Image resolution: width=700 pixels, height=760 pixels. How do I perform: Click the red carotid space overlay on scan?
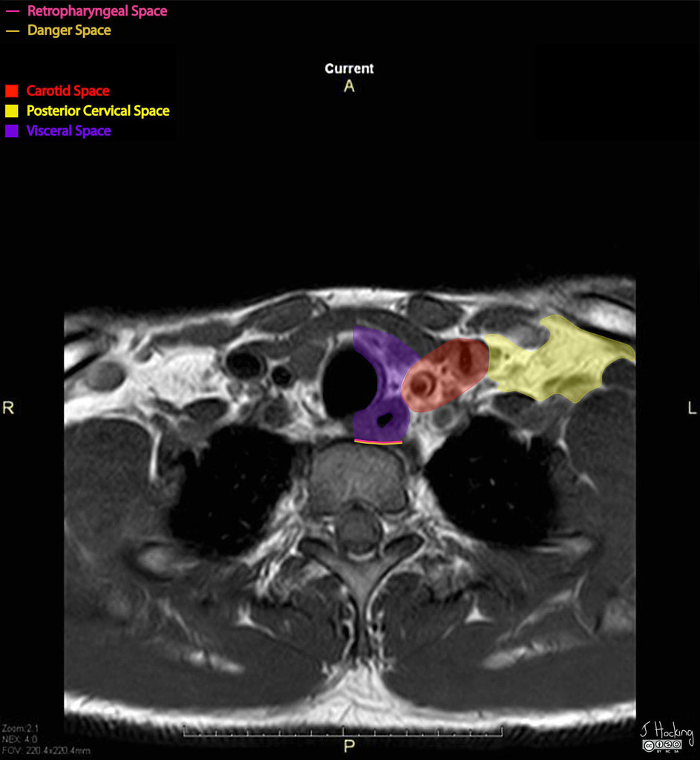click(445, 373)
